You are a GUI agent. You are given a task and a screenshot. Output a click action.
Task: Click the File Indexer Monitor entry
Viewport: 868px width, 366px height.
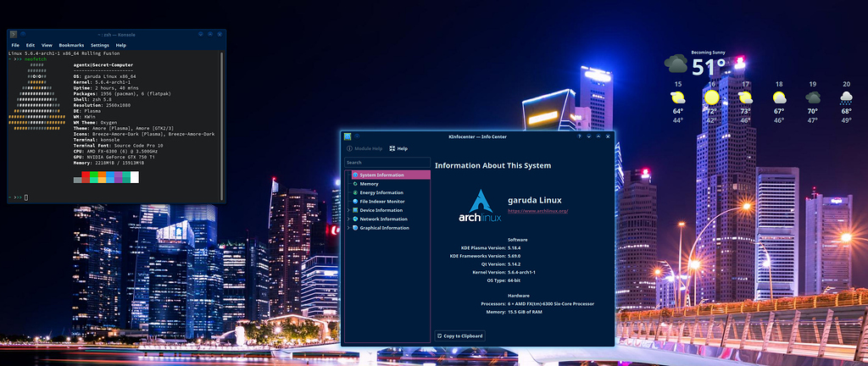pos(383,202)
